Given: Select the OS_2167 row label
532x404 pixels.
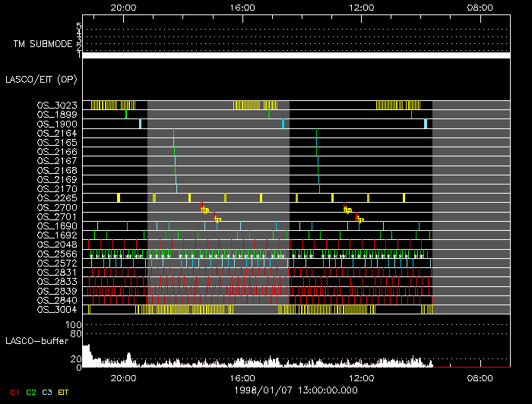Looking at the screenshot, I should [x=57, y=161].
